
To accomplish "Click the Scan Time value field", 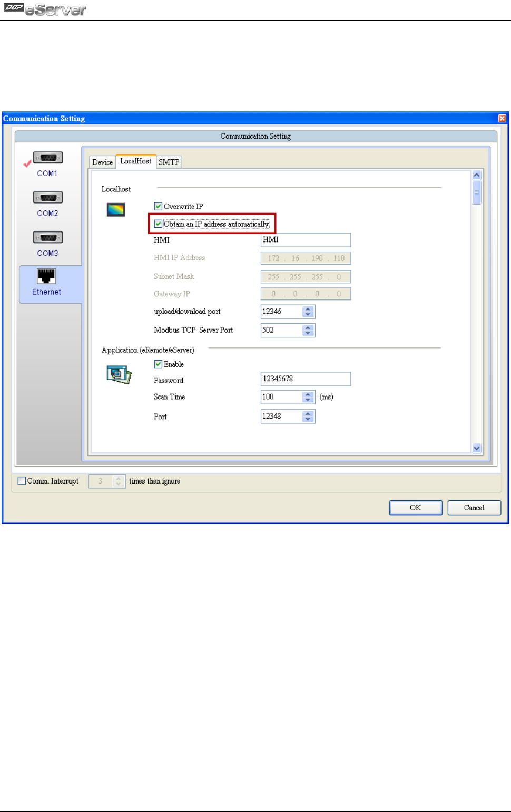I will [x=282, y=397].
